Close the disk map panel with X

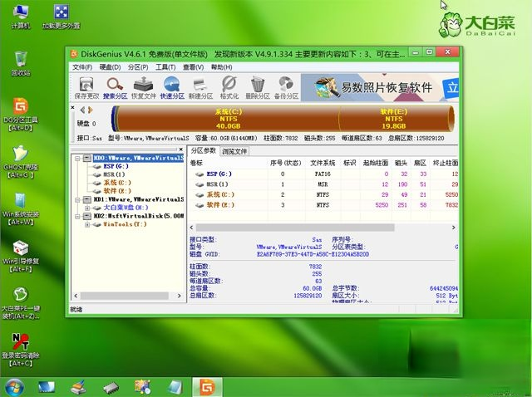click(72, 107)
